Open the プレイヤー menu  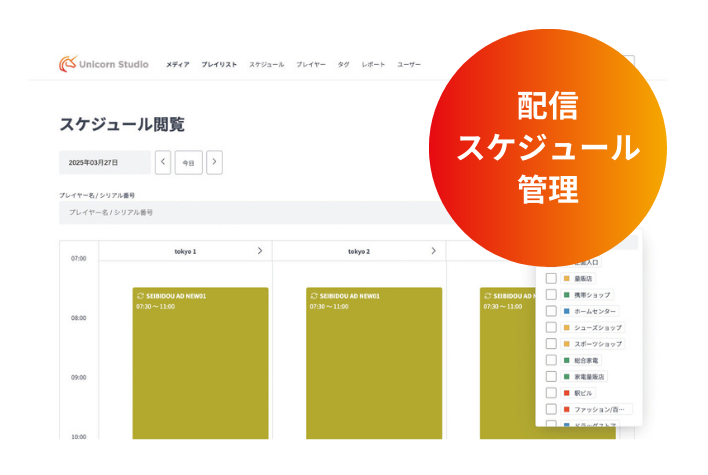point(311,65)
